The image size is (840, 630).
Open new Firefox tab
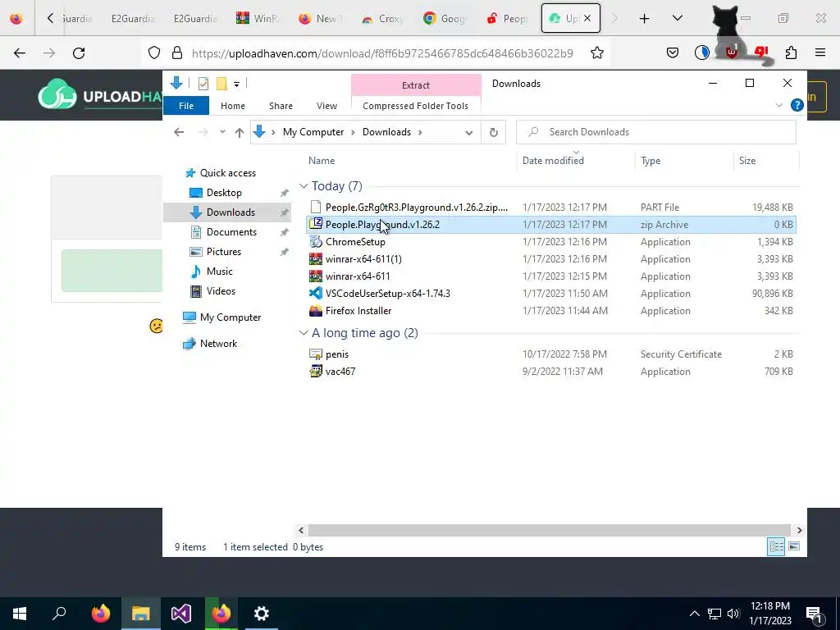tap(644, 18)
